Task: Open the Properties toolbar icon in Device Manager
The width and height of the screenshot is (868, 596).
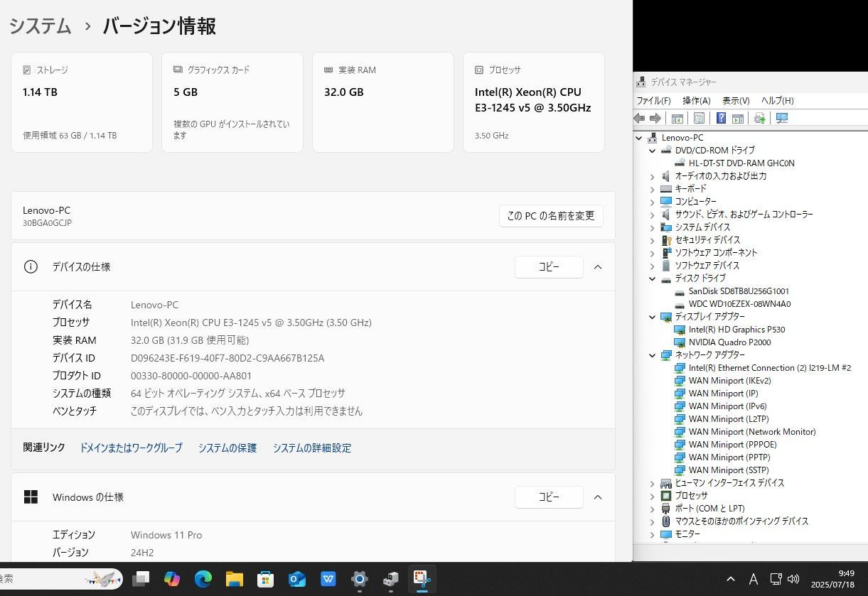Action: point(699,118)
